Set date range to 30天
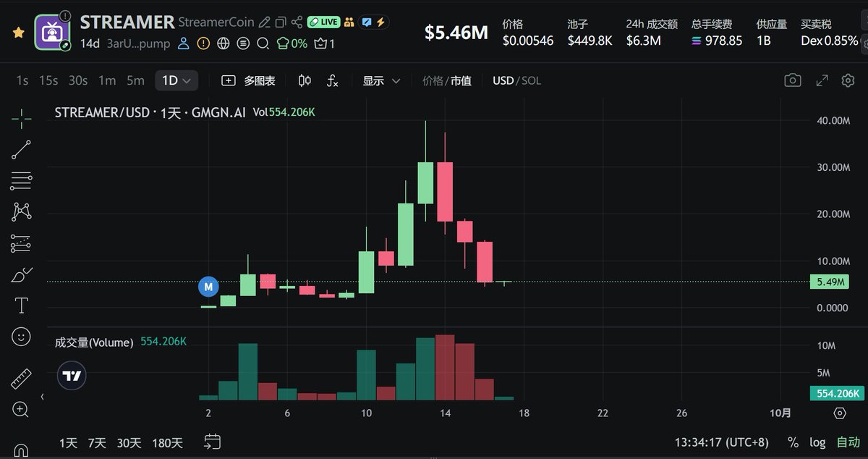Image resolution: width=868 pixels, height=459 pixels. point(129,442)
